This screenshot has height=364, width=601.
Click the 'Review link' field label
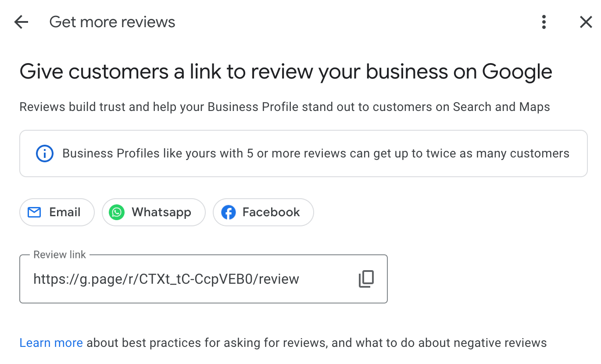[x=60, y=255]
